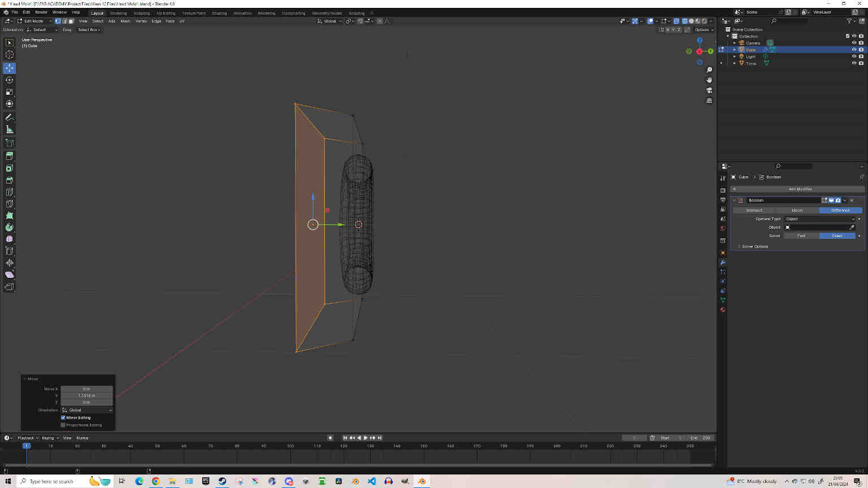Remove the Boolean modifier with X

pyautogui.click(x=852, y=200)
